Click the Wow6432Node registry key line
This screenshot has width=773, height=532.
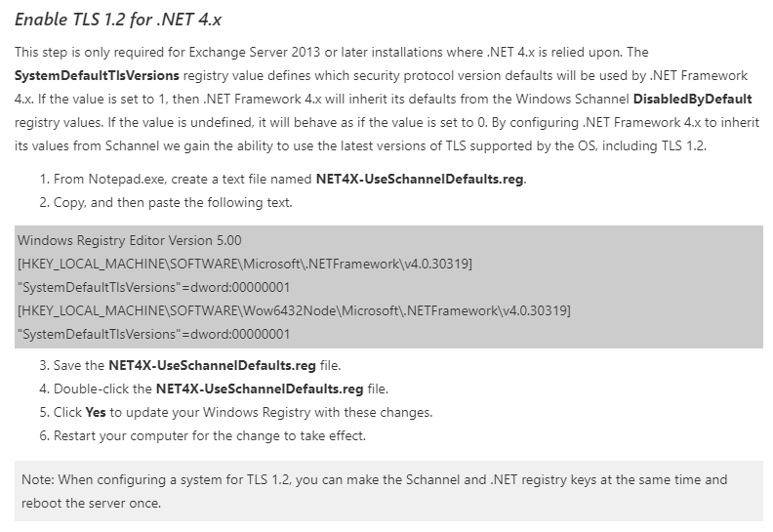pyautogui.click(x=295, y=310)
